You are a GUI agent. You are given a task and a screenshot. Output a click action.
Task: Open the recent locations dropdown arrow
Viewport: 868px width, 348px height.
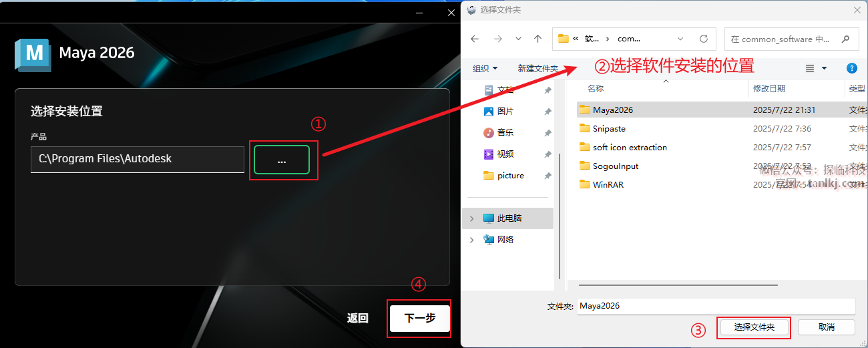pos(518,39)
